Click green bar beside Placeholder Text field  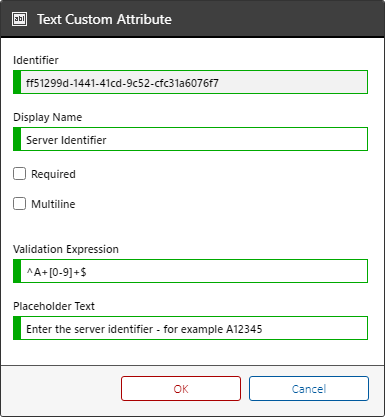click(x=17, y=328)
